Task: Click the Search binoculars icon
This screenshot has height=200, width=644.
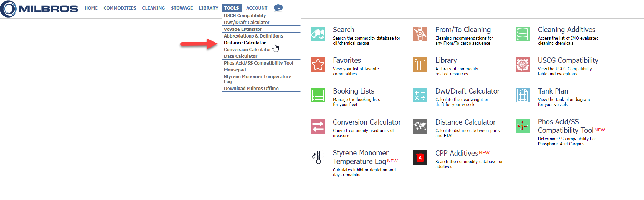Action: pyautogui.click(x=318, y=34)
